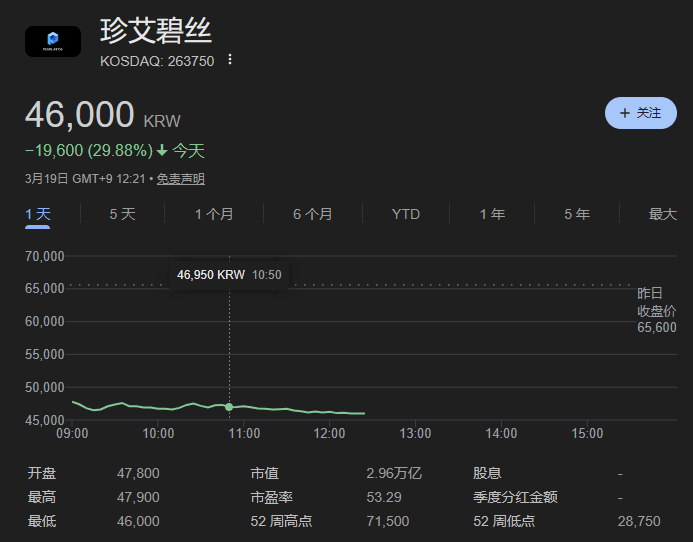Image resolution: width=693 pixels, height=542 pixels.
Task: Click the 市盈率 value 53.29
Action: (387, 497)
